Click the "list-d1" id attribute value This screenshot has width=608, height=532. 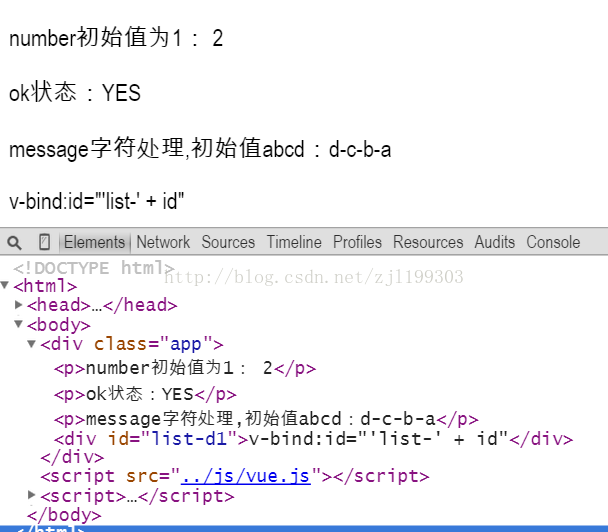point(189,439)
